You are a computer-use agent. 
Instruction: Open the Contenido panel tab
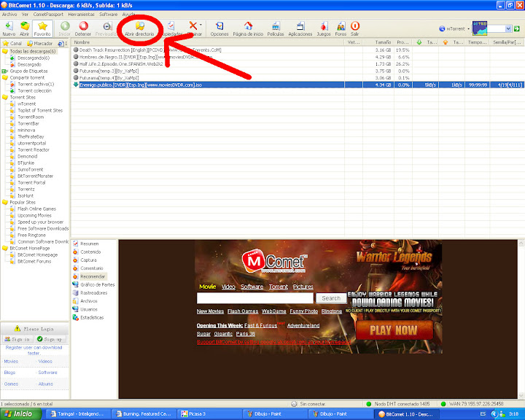[90, 252]
